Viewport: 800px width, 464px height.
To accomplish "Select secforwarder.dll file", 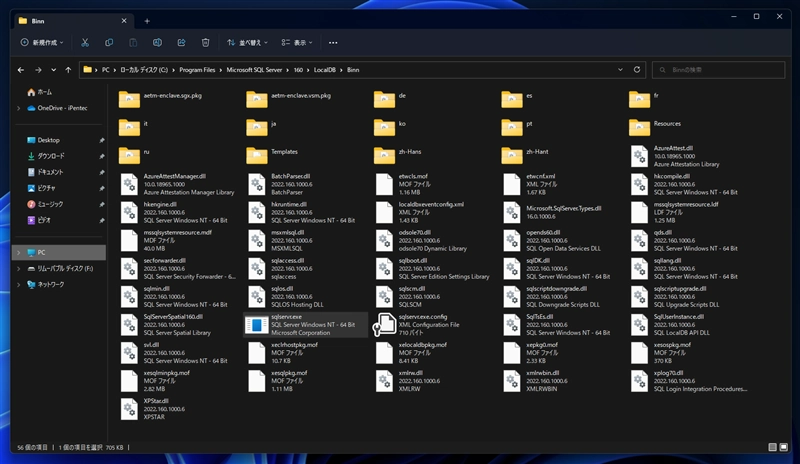I will point(178,268).
